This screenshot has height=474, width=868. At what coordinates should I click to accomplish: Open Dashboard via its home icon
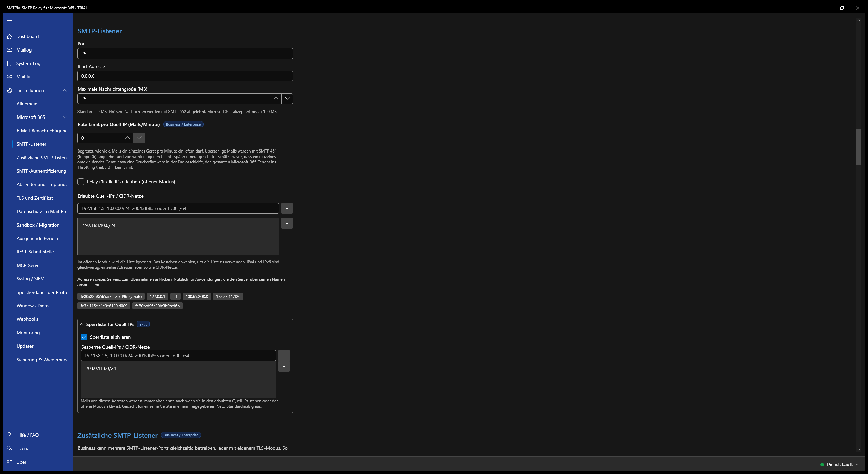coord(9,36)
